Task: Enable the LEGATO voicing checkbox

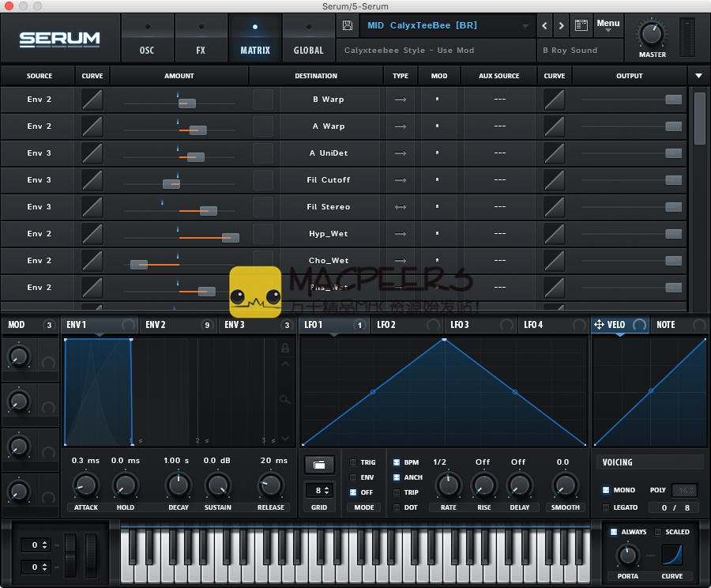Action: tap(606, 507)
